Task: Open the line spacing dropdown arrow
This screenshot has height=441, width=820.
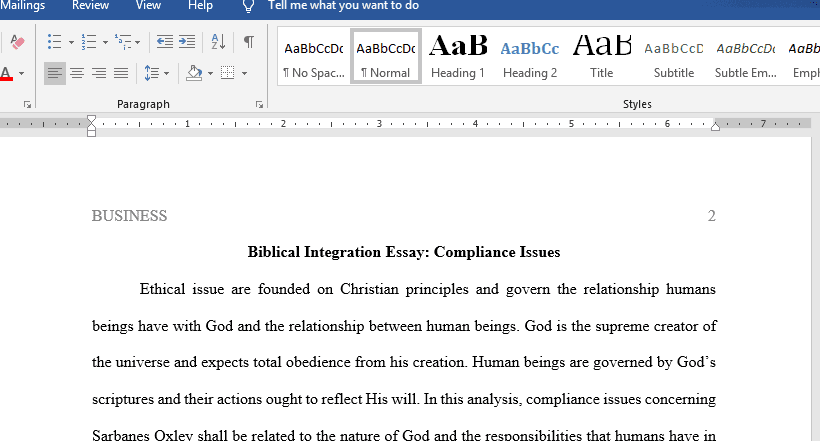Action: 166,73
